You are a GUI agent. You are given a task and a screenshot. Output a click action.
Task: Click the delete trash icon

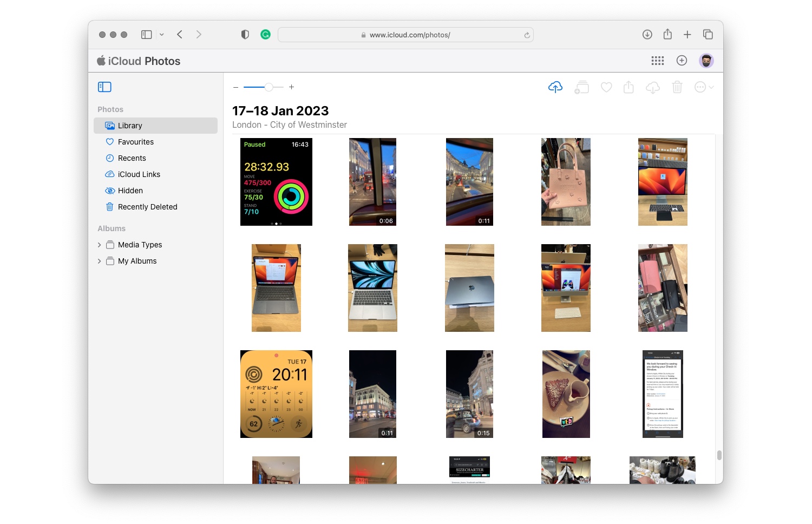click(677, 87)
